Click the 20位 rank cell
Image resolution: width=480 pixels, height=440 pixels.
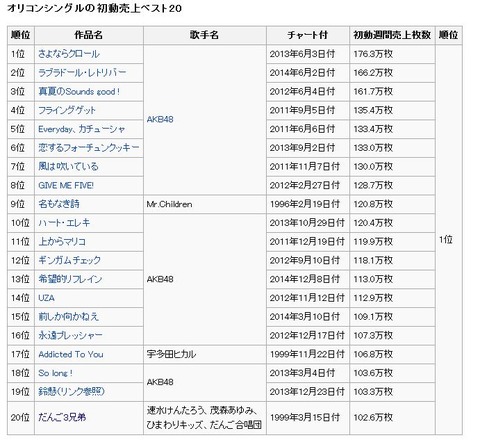(x=21, y=418)
